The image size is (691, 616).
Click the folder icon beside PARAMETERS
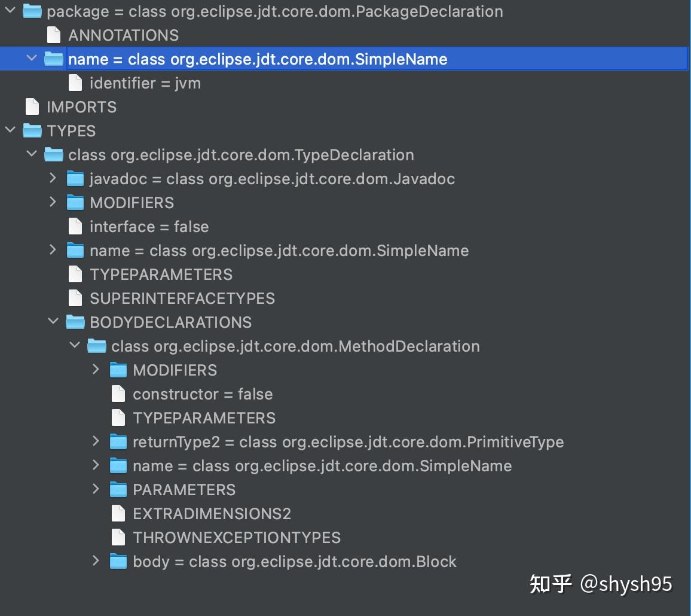[118, 490]
